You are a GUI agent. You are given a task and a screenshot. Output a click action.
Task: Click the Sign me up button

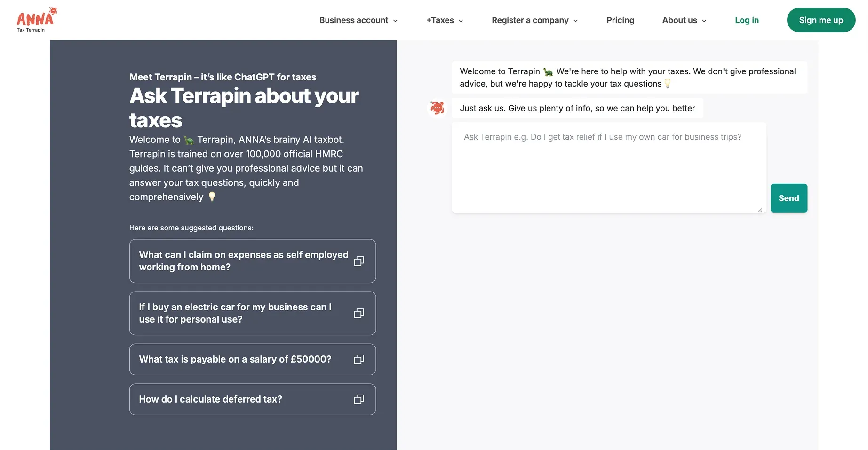[x=821, y=20]
